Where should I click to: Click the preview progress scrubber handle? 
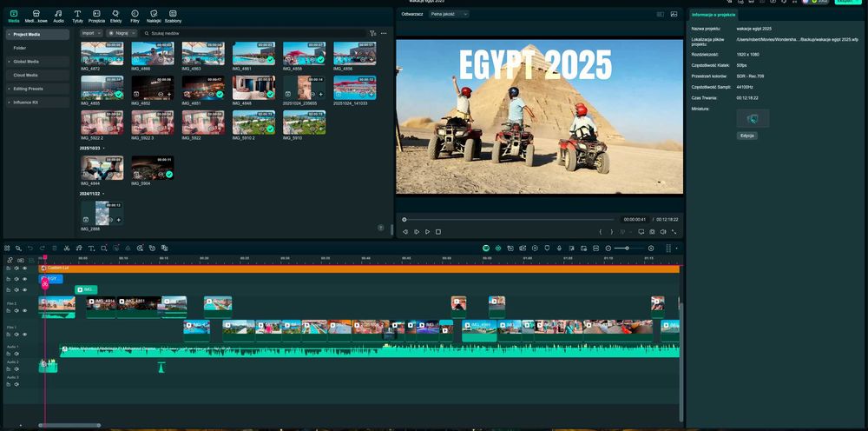coord(404,219)
